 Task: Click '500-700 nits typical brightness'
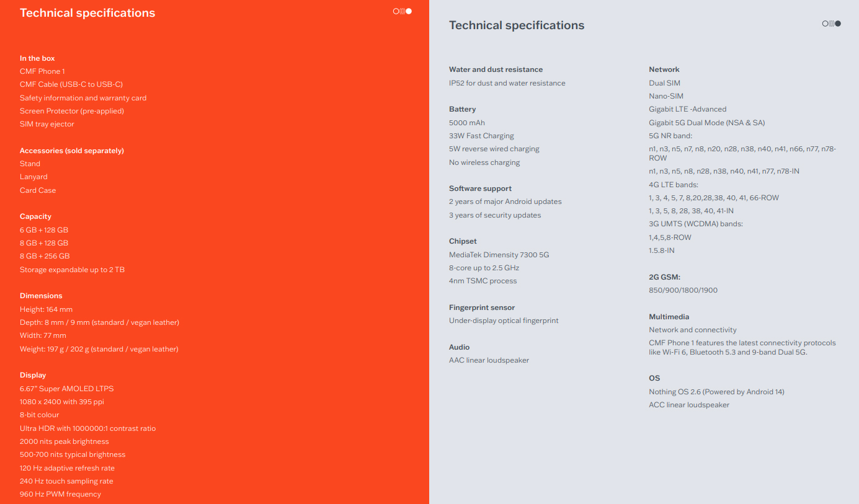[x=73, y=454]
